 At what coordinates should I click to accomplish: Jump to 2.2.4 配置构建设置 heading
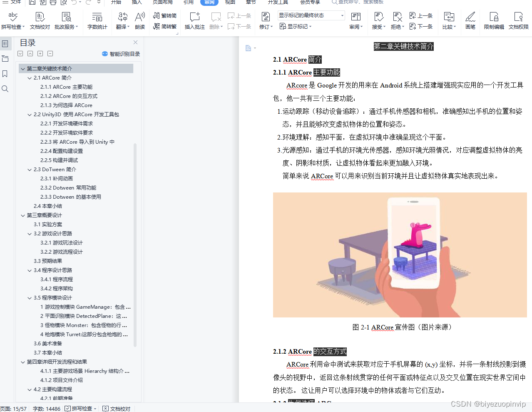pyautogui.click(x=62, y=151)
